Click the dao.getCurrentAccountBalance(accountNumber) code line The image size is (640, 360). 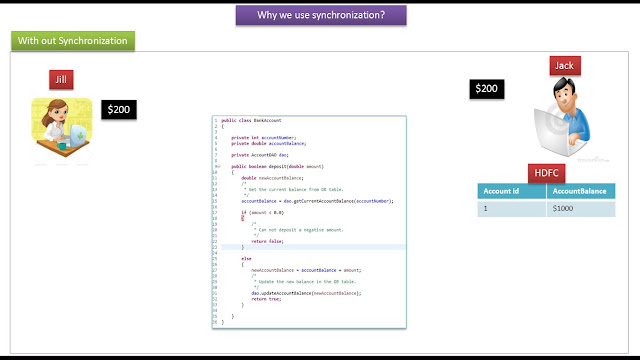pos(317,201)
